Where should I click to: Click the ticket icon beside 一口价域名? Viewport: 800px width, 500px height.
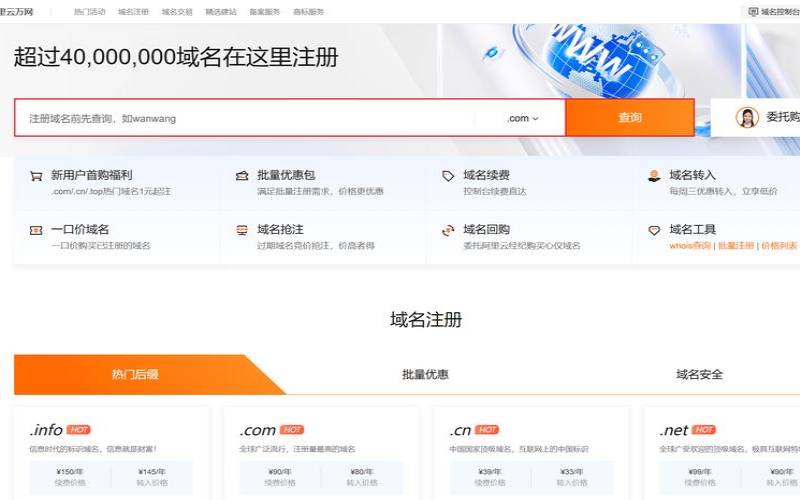tap(36, 230)
